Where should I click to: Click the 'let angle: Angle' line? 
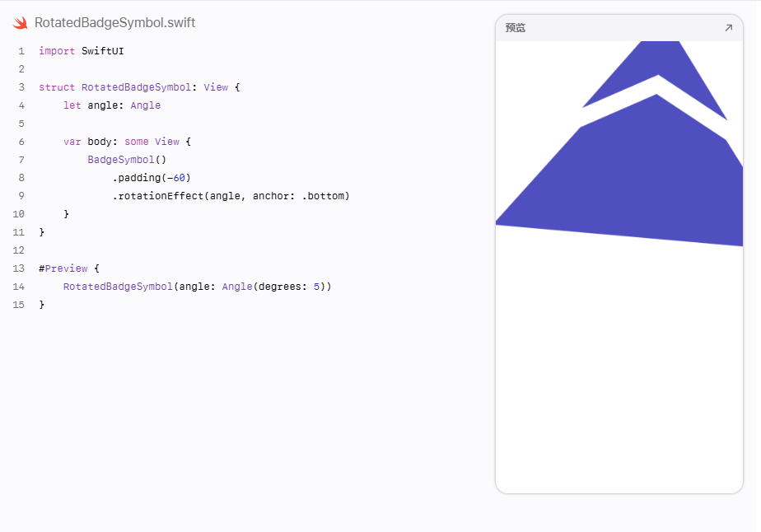click(x=112, y=105)
